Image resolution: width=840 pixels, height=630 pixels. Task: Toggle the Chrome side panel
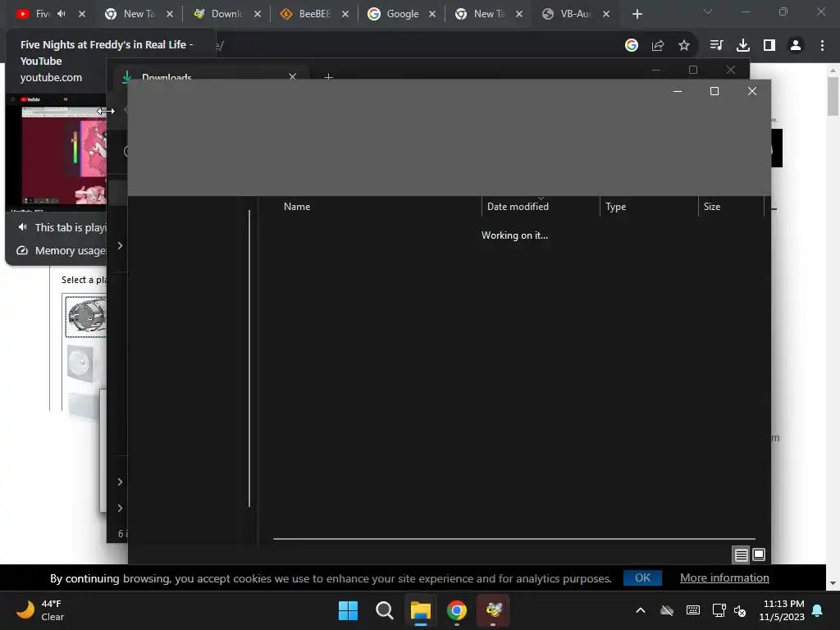coord(769,46)
